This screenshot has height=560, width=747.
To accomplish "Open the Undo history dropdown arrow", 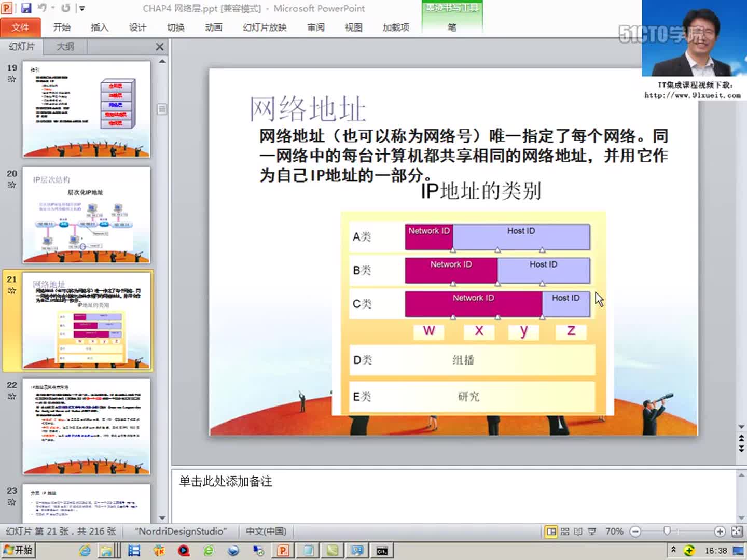I will 53,8.
